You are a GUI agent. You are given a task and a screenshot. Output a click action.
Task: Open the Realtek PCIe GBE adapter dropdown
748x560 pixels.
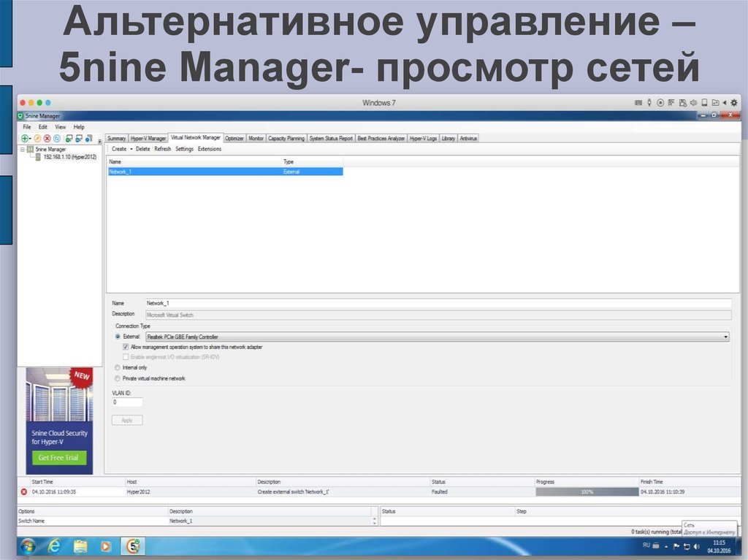pyautogui.click(x=438, y=337)
